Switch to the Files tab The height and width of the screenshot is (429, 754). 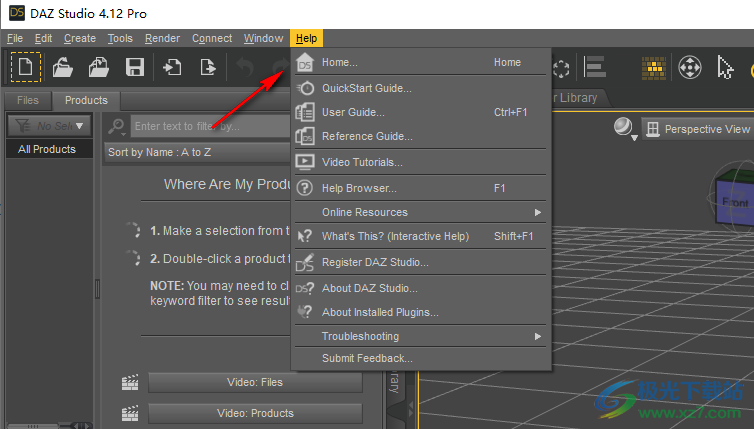click(27, 101)
